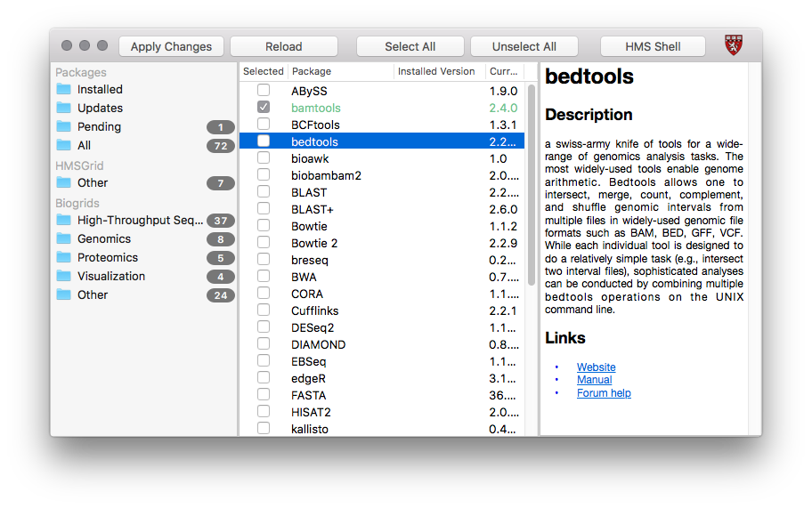This screenshot has width=812, height=508.
Task: Open the Proteomics category folder
Action: (107, 257)
